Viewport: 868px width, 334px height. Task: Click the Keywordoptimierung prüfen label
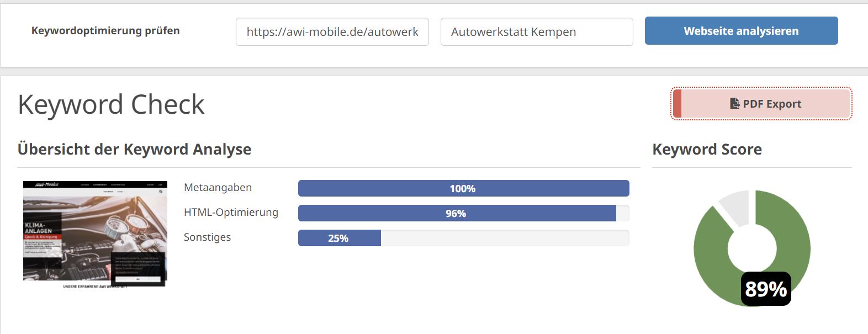coord(105,31)
